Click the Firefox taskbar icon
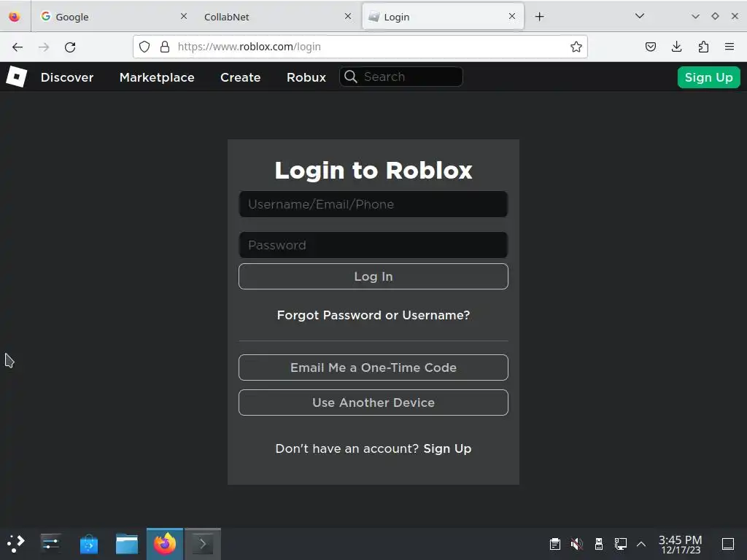Screen dimensions: 747x560 165,544
